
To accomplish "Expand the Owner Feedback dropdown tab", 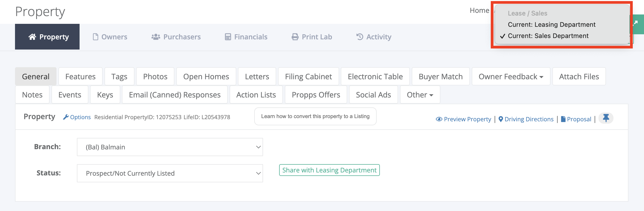I will click(511, 77).
